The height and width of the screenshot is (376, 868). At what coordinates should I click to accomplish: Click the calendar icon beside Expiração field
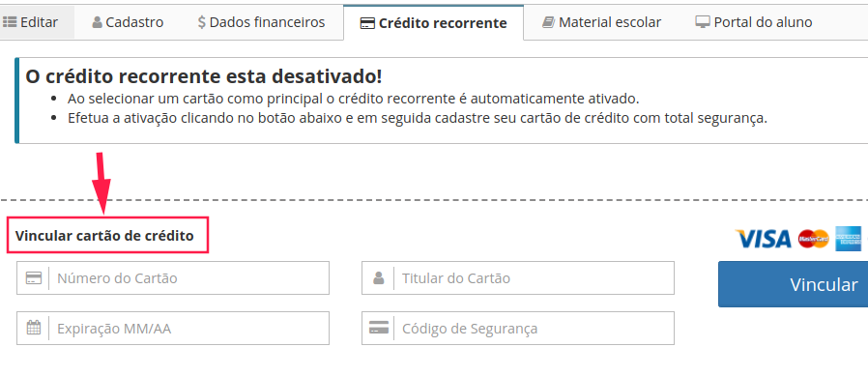pos(34,328)
